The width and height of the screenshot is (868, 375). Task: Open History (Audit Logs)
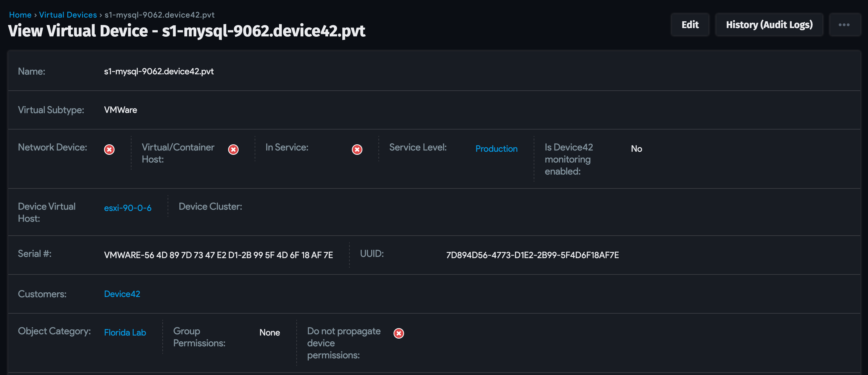[769, 25]
